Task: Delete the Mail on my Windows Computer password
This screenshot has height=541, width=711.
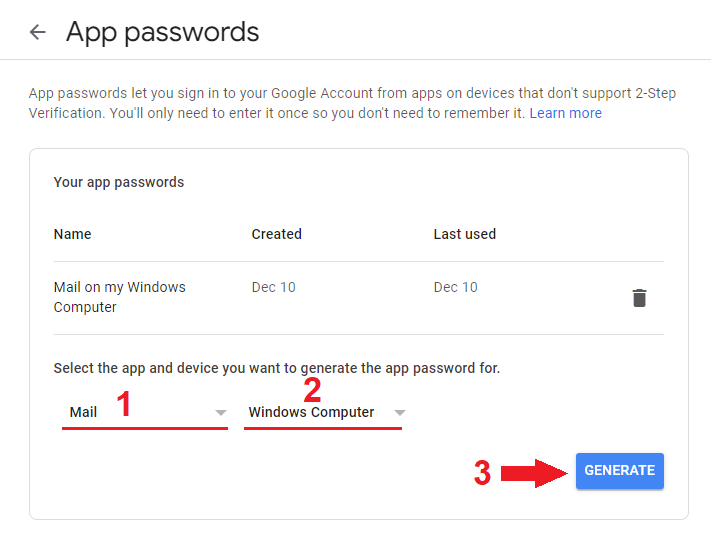Action: 639,298
